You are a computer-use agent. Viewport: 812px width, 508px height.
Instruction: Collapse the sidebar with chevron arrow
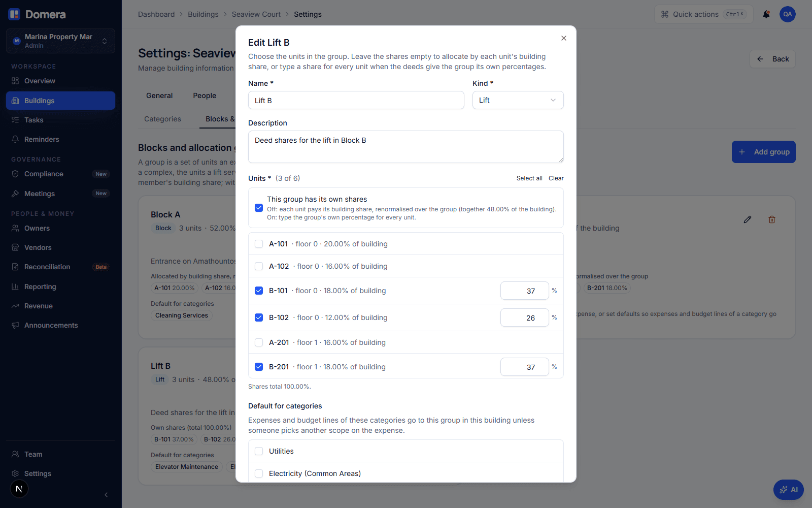pyautogui.click(x=106, y=495)
